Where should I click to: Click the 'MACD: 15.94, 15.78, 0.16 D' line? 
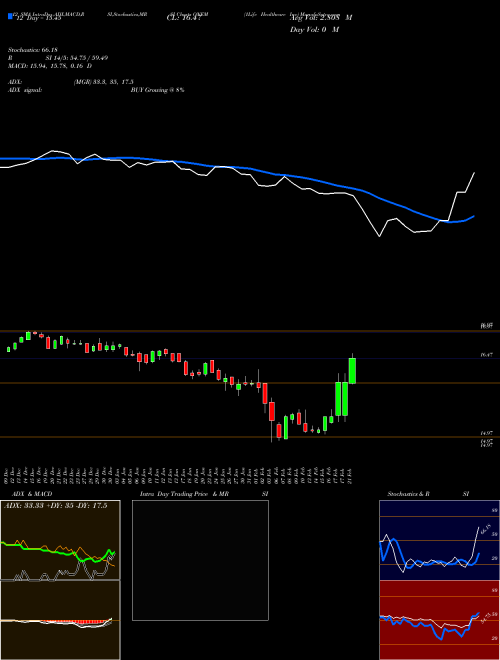(x=50, y=66)
